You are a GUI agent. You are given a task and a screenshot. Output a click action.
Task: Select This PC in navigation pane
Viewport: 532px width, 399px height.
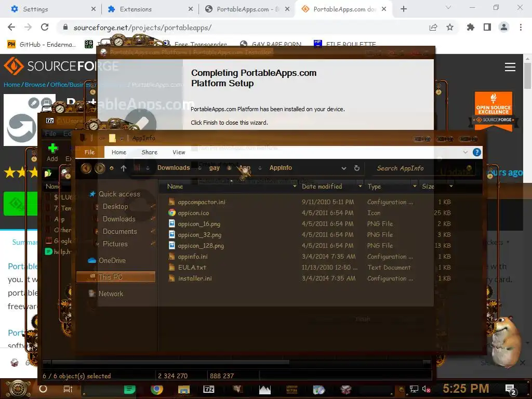[x=116, y=277]
